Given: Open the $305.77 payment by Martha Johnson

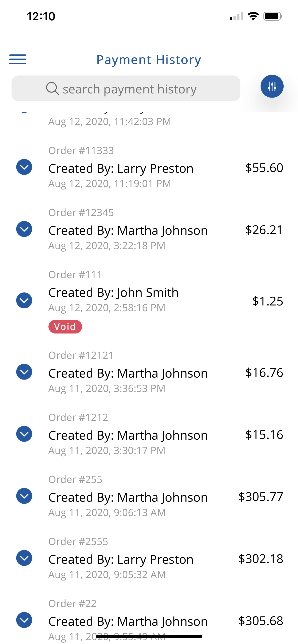Looking at the screenshot, I should (x=149, y=496).
